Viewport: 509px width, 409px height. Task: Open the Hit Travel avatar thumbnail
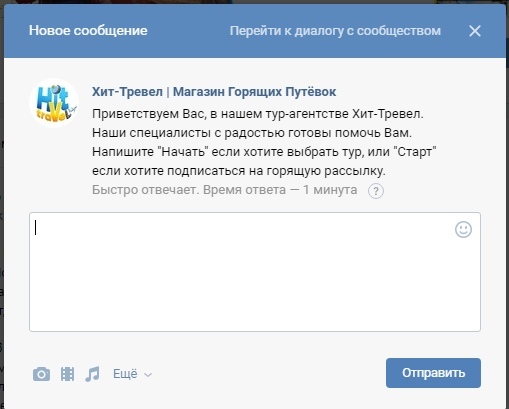click(x=54, y=103)
